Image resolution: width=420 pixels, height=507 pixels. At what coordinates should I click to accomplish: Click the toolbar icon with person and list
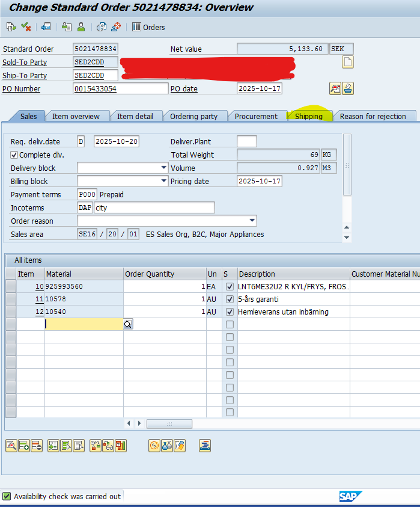tap(67, 27)
